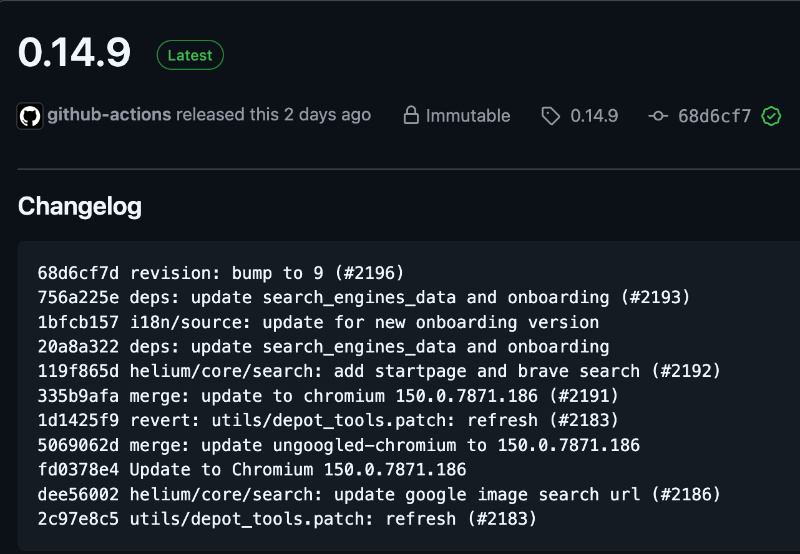Viewport: 800px width, 554px height.
Task: Click the Immutable lock icon
Action: coord(411,115)
